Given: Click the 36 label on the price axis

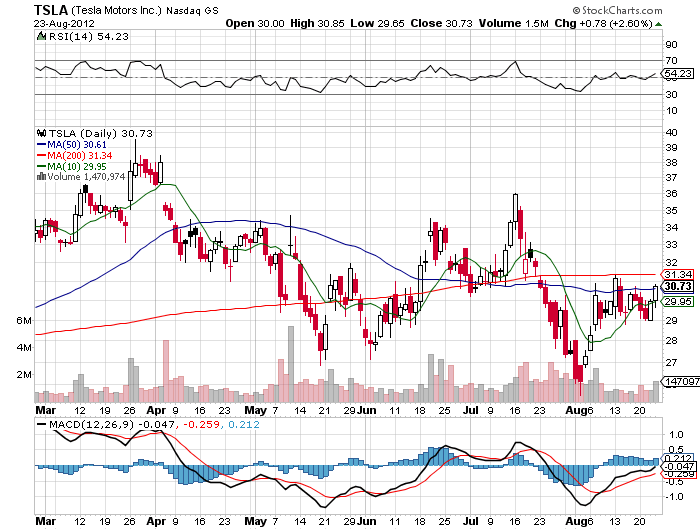Looking at the screenshot, I should point(671,193).
